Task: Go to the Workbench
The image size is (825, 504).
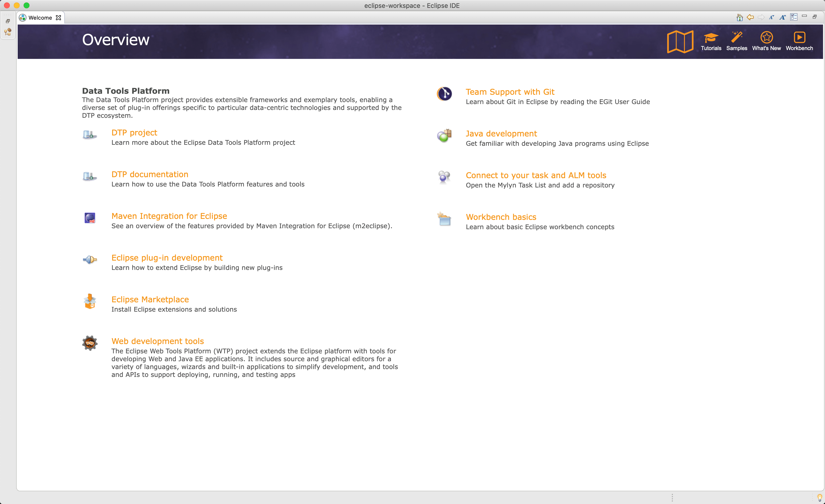Action: (x=799, y=41)
